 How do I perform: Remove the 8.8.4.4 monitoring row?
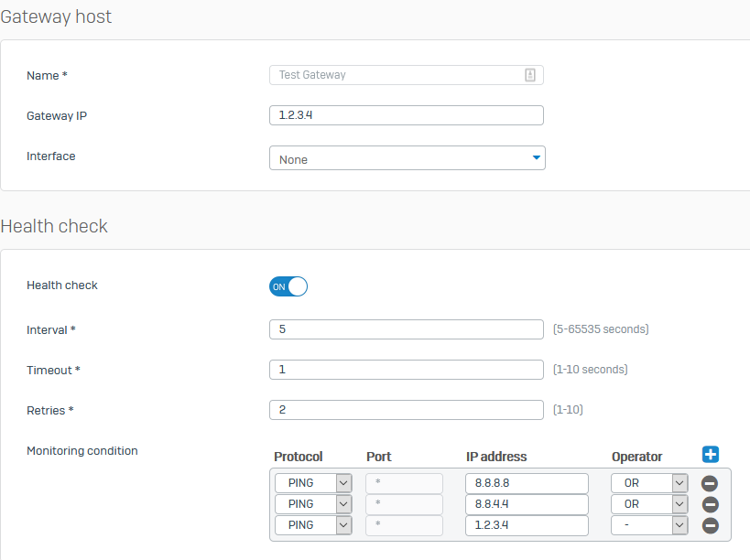click(x=710, y=505)
